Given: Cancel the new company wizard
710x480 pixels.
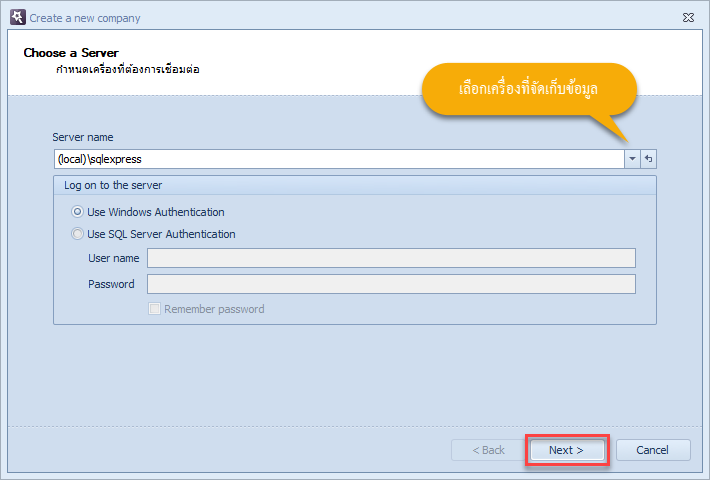Looking at the screenshot, I should point(653,450).
